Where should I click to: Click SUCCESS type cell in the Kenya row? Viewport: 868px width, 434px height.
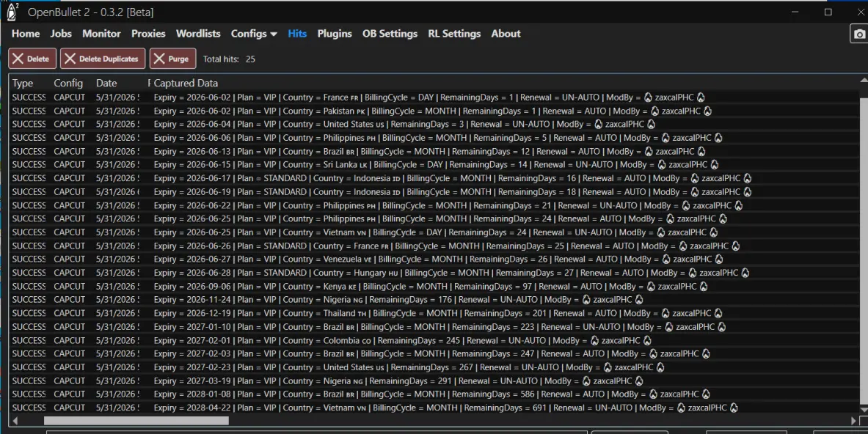tap(29, 287)
